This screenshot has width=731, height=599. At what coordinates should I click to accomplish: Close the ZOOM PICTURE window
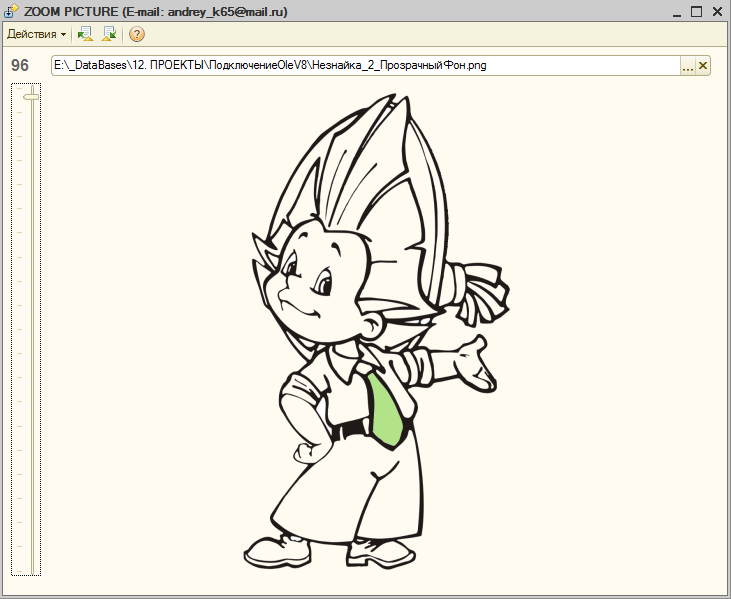[718, 10]
